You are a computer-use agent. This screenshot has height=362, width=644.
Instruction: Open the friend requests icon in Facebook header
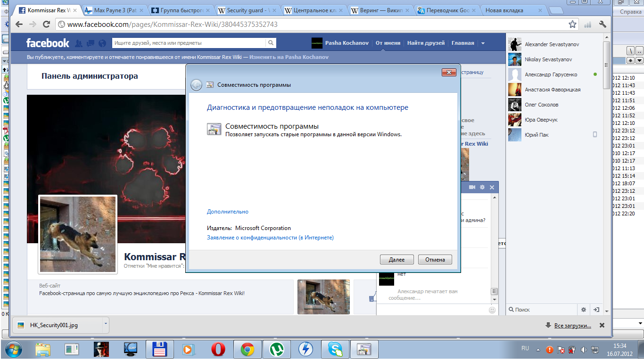(x=79, y=43)
